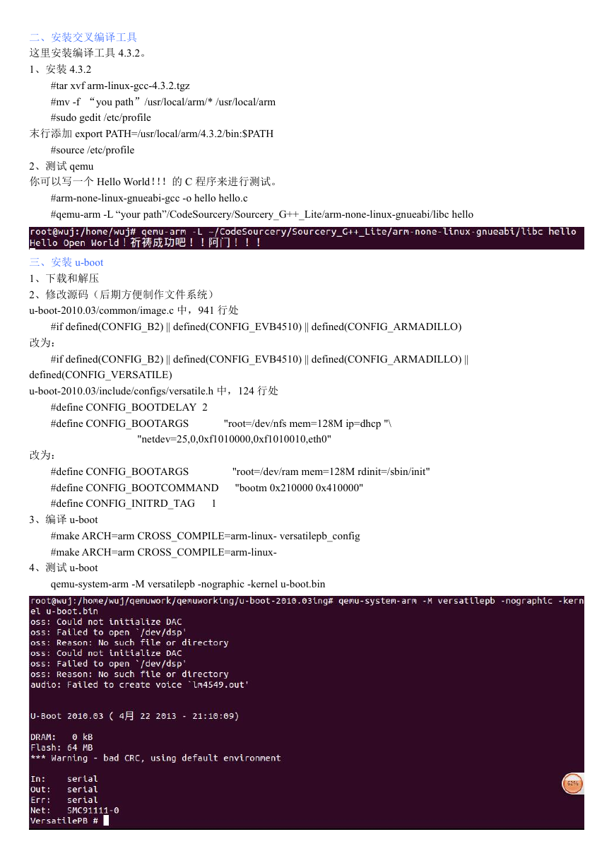
Task: Click the 2、测试 qemu step heading
Action: 61,166
